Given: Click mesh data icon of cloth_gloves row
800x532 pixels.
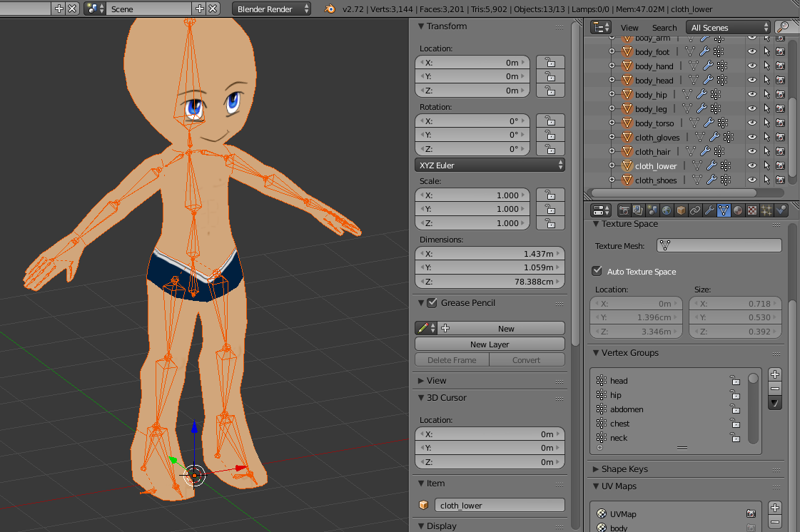Looking at the screenshot, I should pos(700,137).
